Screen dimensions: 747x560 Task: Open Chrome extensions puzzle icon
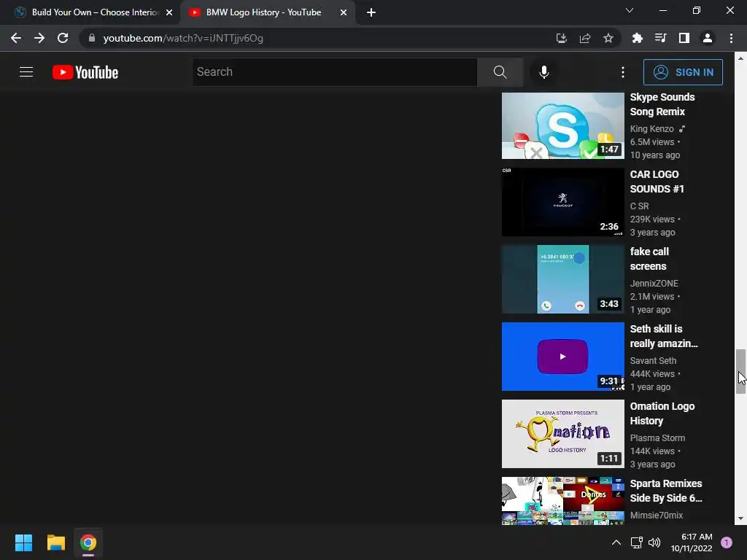[x=637, y=38]
